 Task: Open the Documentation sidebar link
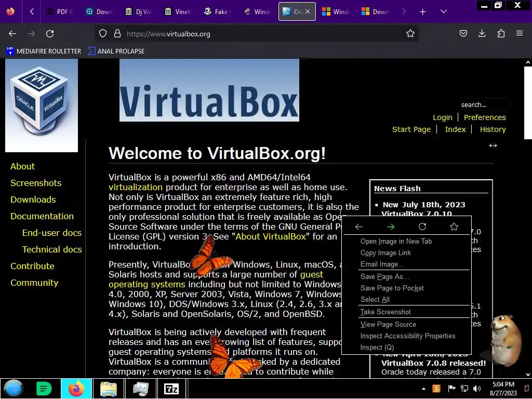(42, 216)
